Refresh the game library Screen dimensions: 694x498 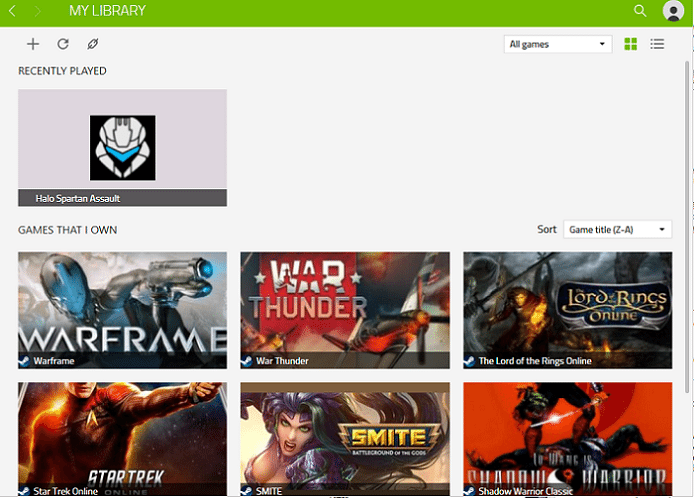click(x=63, y=44)
